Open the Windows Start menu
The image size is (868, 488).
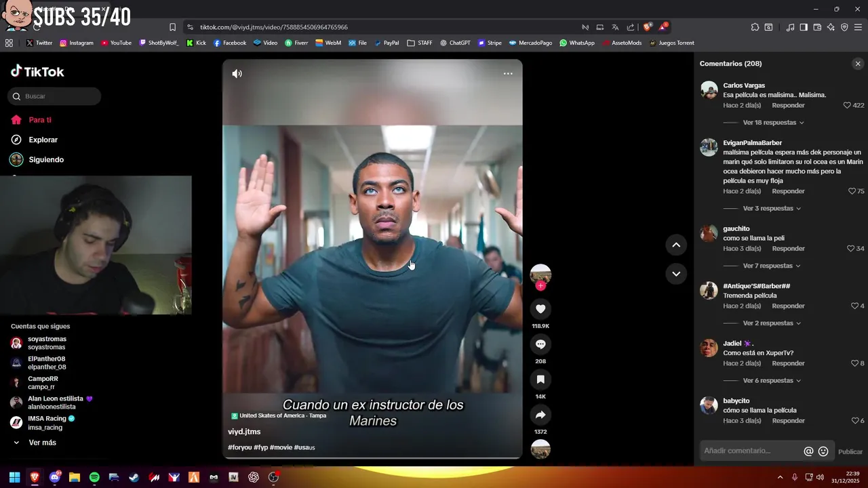pos(14,477)
